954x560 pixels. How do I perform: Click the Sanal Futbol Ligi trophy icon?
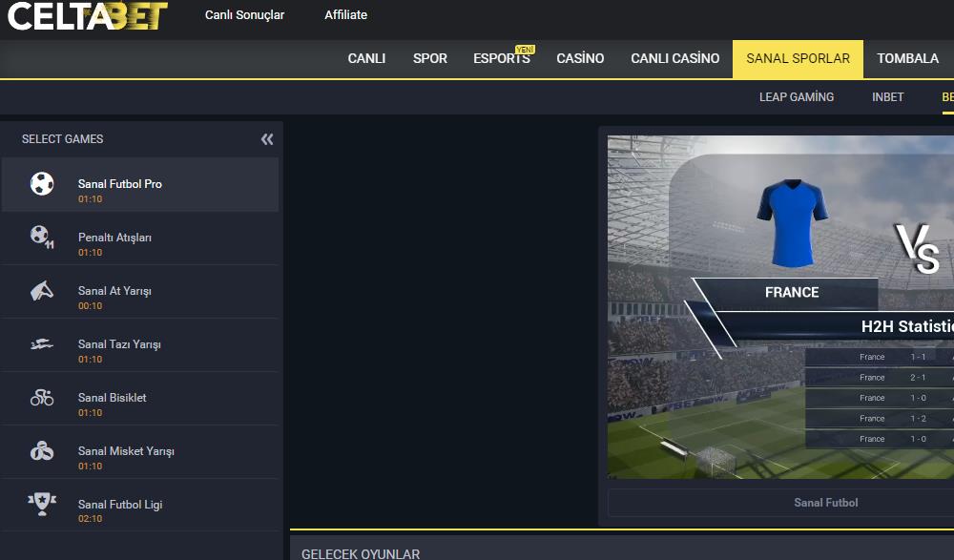[42, 505]
